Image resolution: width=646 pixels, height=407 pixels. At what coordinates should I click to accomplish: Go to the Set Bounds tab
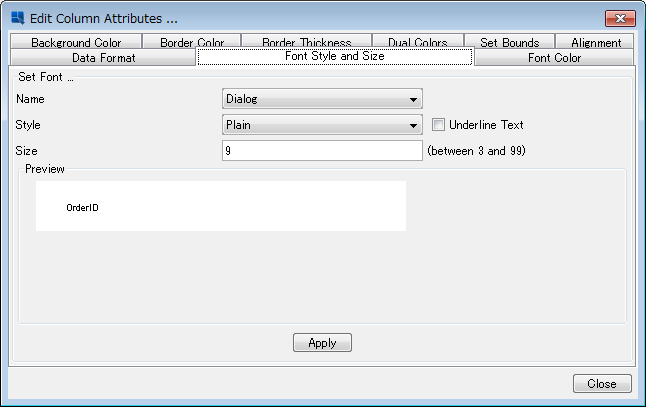pyautogui.click(x=510, y=42)
